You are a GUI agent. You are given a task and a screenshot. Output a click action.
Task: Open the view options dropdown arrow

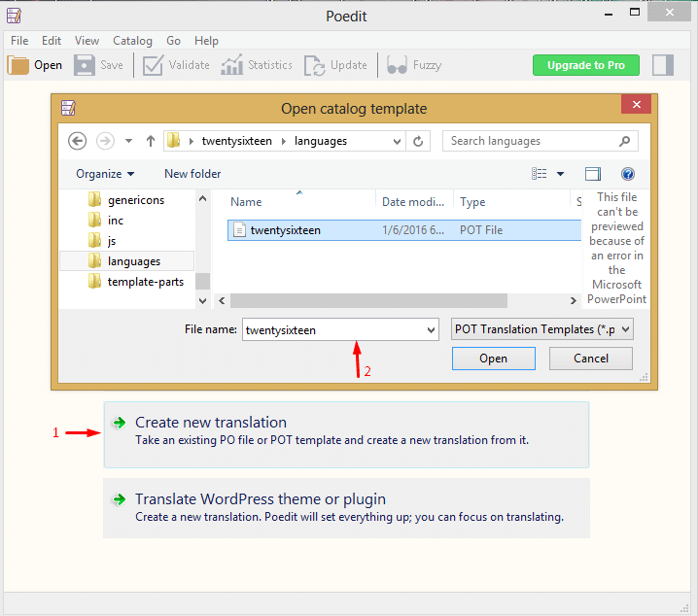pos(561,174)
